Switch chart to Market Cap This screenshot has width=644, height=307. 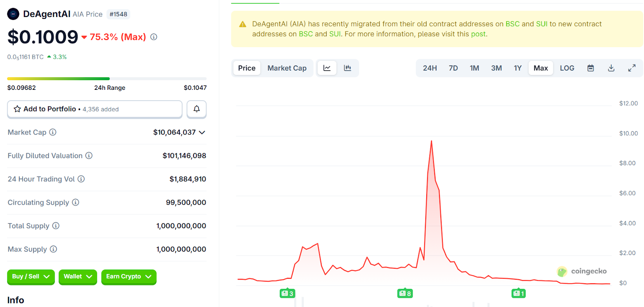pos(287,68)
